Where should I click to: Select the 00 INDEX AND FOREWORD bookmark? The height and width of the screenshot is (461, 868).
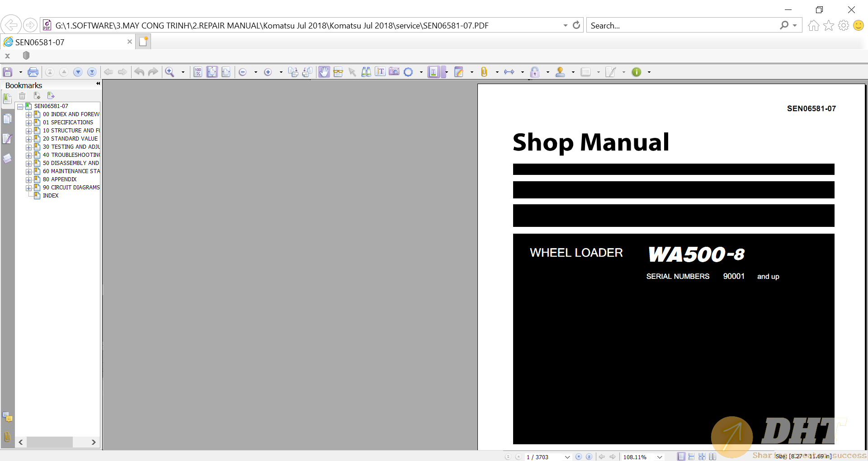pyautogui.click(x=71, y=114)
